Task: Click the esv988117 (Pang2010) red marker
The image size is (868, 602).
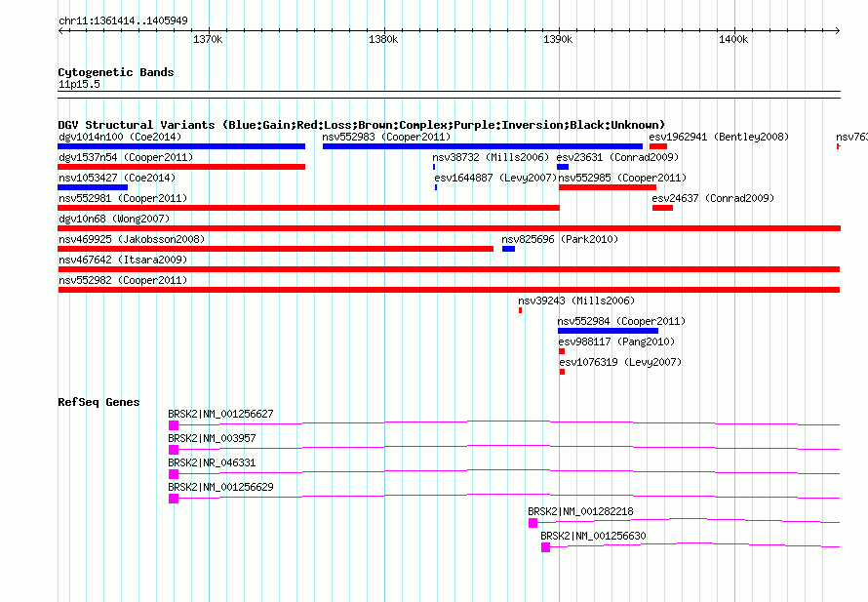Action: click(562, 351)
